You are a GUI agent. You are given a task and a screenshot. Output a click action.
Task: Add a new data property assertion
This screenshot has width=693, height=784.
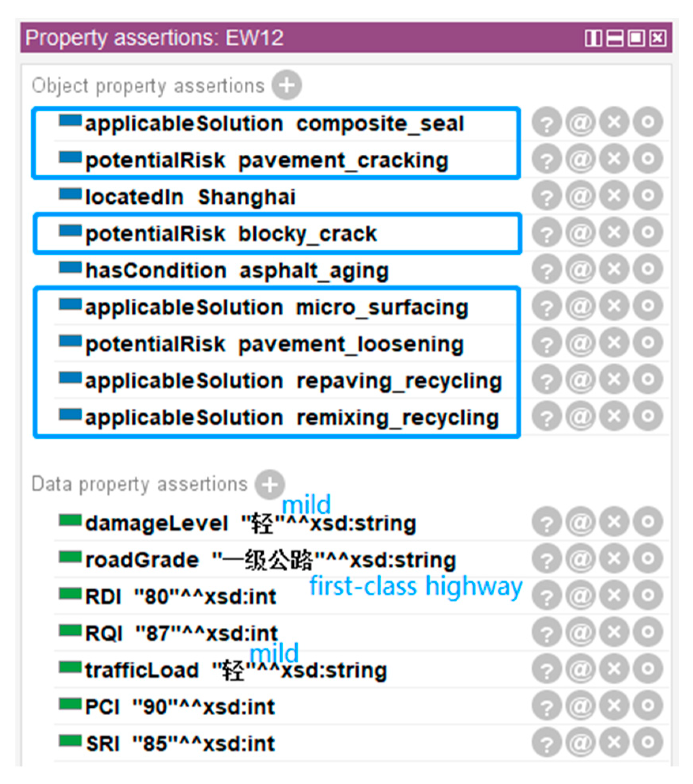(270, 485)
